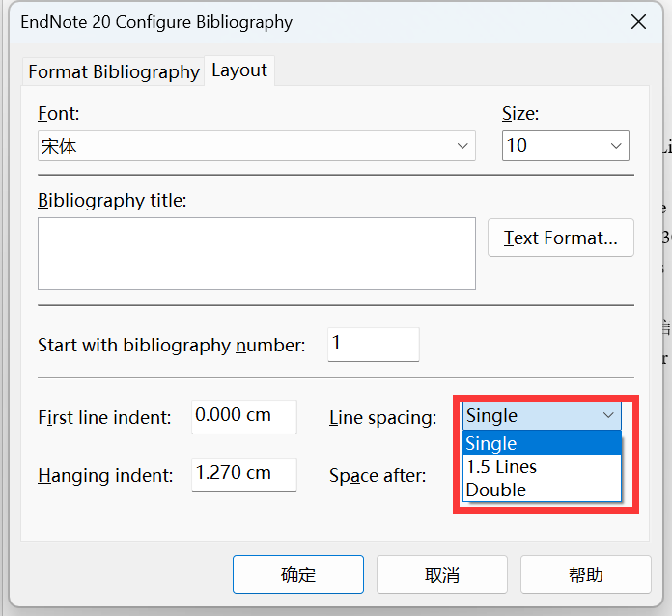Image resolution: width=672 pixels, height=616 pixels.
Task: Click the Hanging indent field
Action: [x=244, y=474]
